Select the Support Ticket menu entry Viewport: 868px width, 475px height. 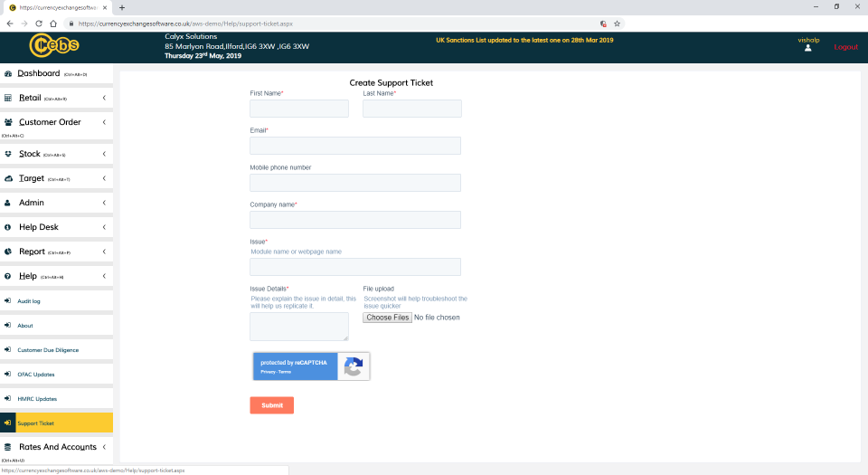(56, 423)
